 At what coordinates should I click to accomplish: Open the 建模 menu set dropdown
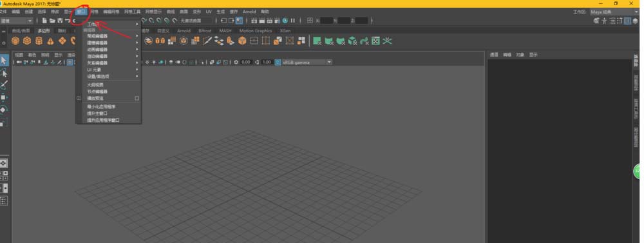[17, 21]
